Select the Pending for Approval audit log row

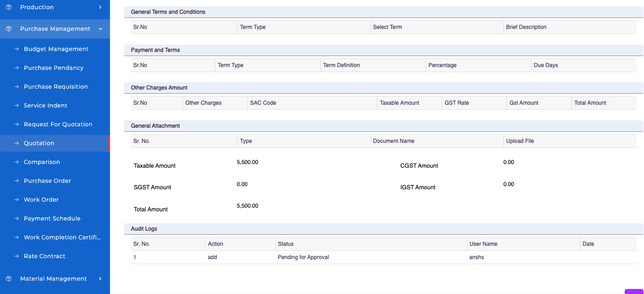[x=303, y=257]
